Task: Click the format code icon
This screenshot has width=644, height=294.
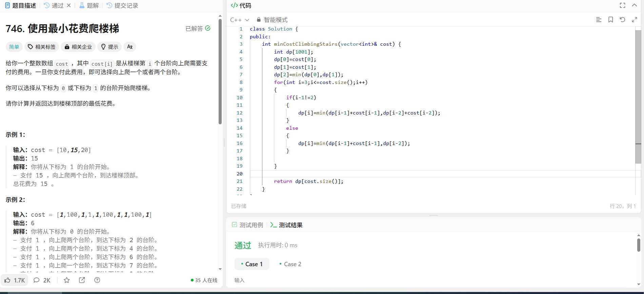Action: coord(599,20)
